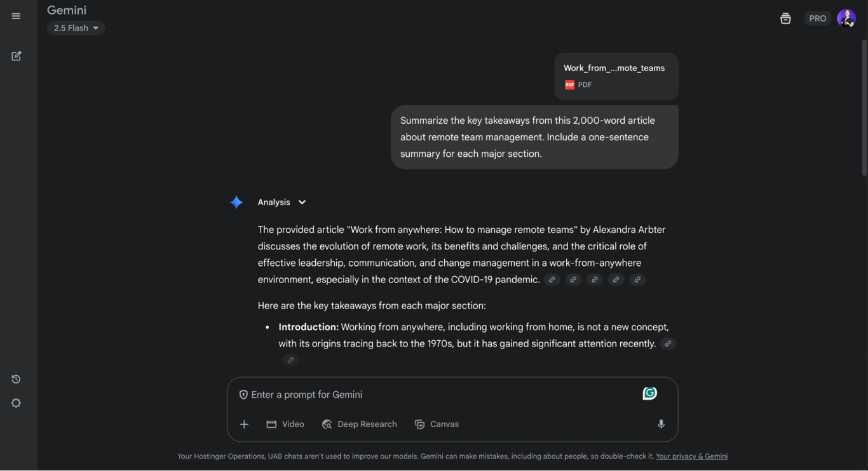The height and width of the screenshot is (471, 868).
Task: Start a new chat with the compose icon
Action: point(16,56)
